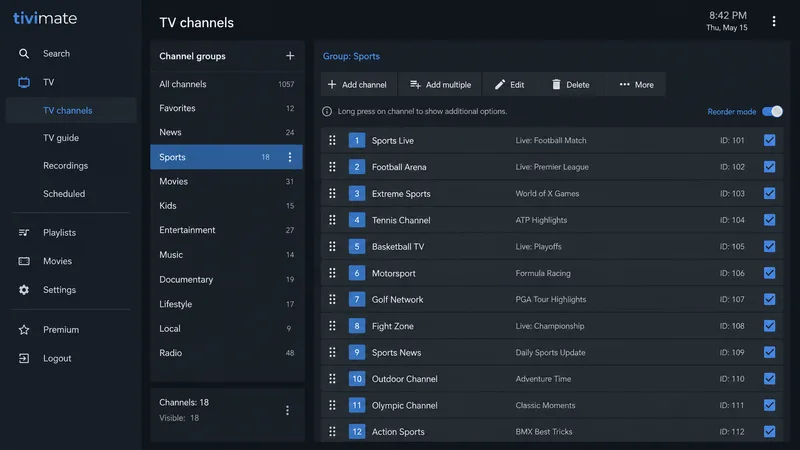Click the Playlists icon
The width and height of the screenshot is (800, 450).
pyautogui.click(x=24, y=233)
